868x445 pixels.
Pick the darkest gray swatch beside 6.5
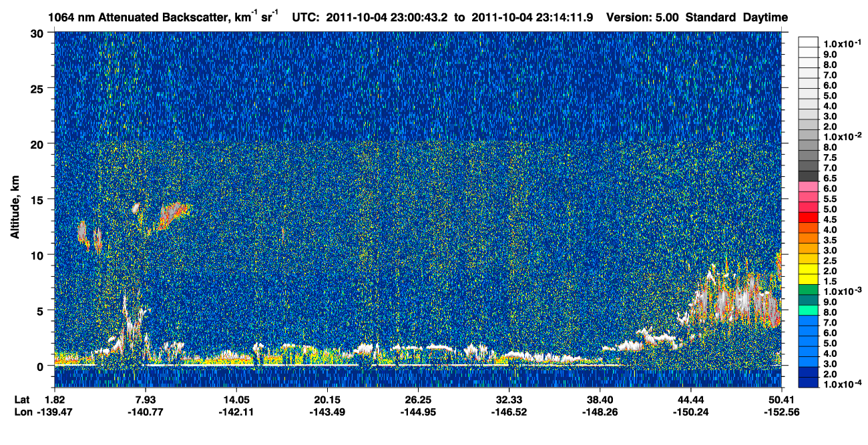pos(809,176)
